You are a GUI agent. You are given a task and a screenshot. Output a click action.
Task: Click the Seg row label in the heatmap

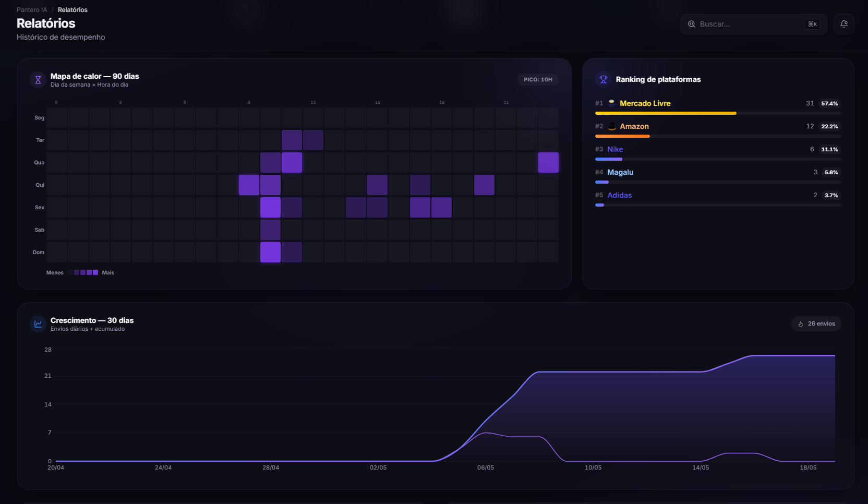coord(39,117)
